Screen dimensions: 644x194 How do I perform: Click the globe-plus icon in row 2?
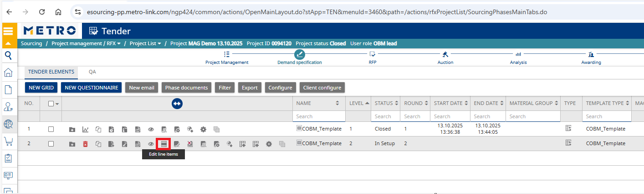(x=230, y=144)
